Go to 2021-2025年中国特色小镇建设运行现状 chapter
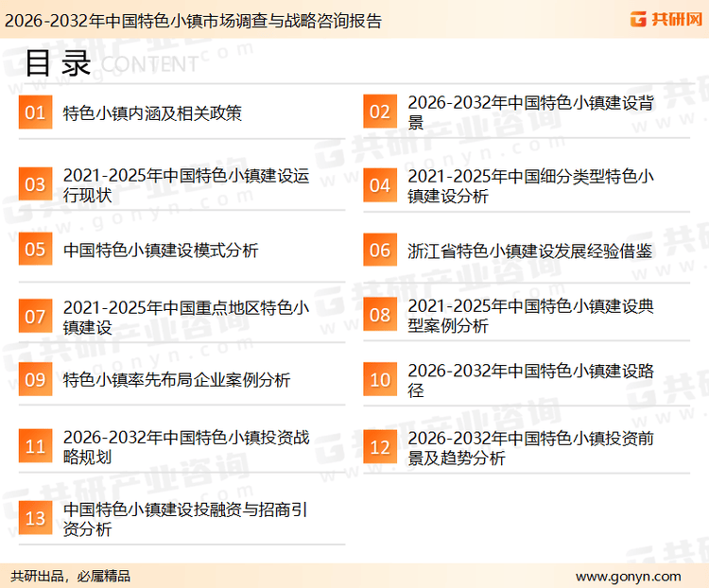This screenshot has height=588, width=709. tap(186, 185)
